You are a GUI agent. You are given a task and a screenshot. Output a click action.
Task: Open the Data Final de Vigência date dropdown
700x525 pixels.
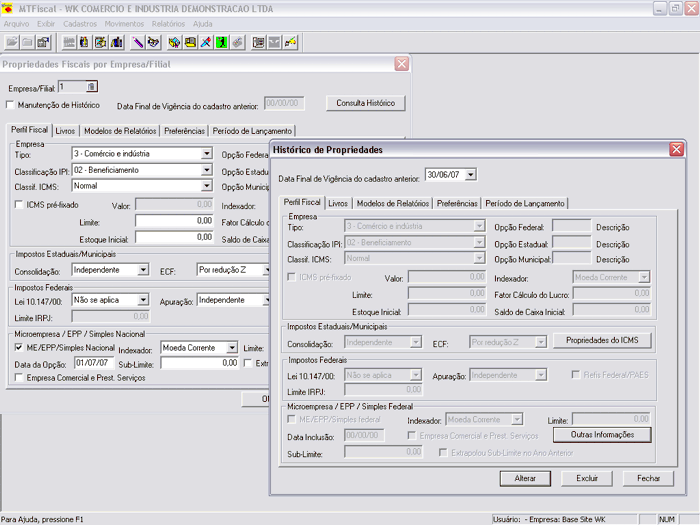pyautogui.click(x=471, y=175)
